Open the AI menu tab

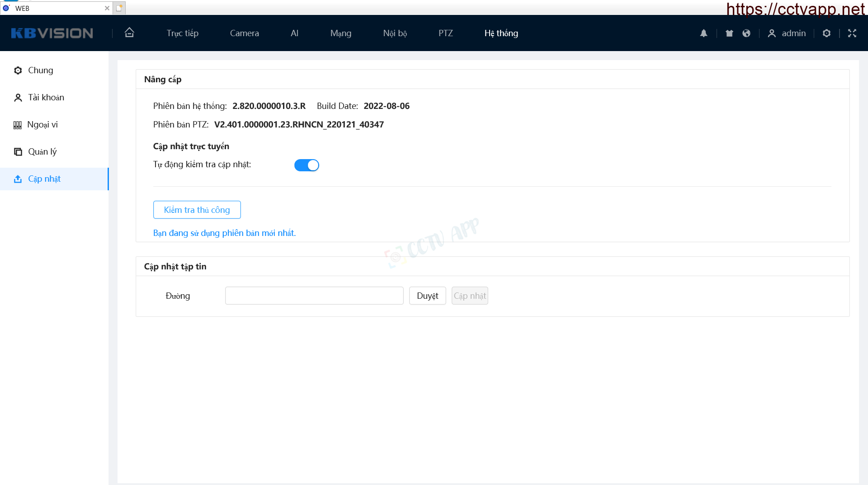(294, 33)
